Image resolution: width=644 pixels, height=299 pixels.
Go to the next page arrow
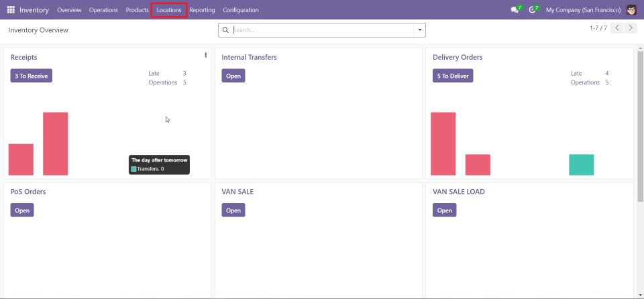630,28
